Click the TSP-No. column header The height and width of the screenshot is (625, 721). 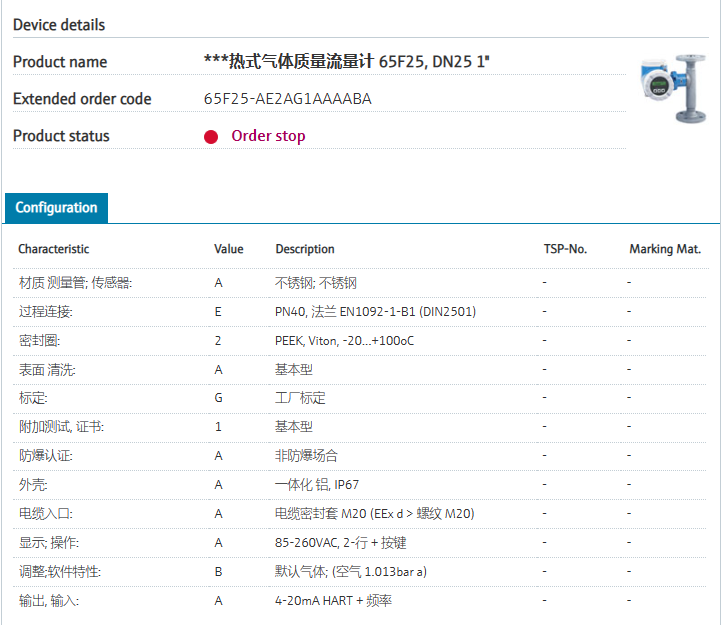(x=565, y=249)
